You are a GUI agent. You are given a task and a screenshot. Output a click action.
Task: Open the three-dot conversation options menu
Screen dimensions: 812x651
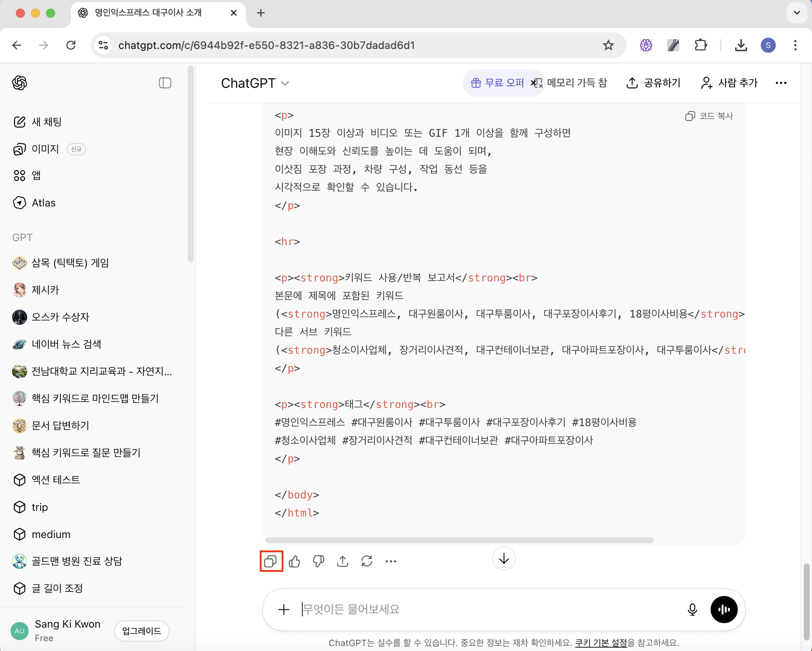[781, 83]
